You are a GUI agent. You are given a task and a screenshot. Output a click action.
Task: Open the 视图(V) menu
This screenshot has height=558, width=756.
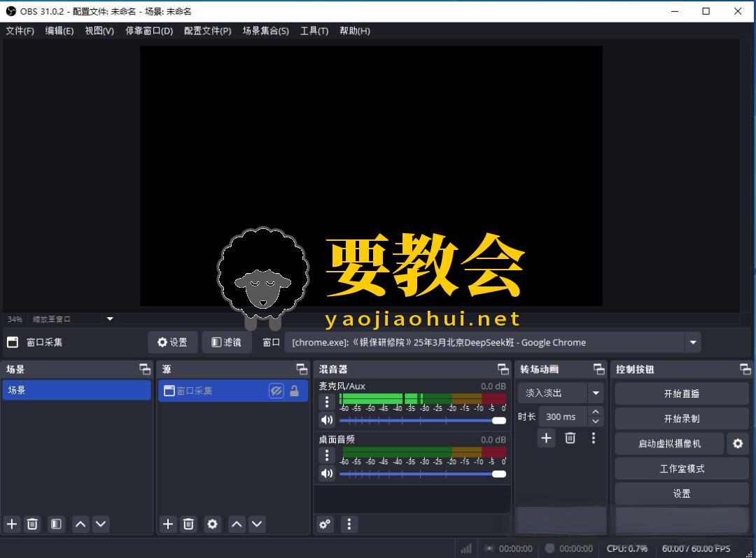99,31
